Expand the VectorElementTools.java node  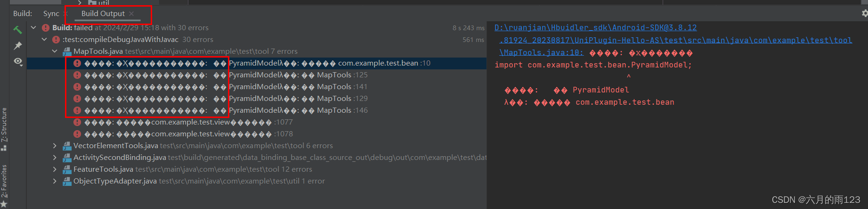coord(55,146)
